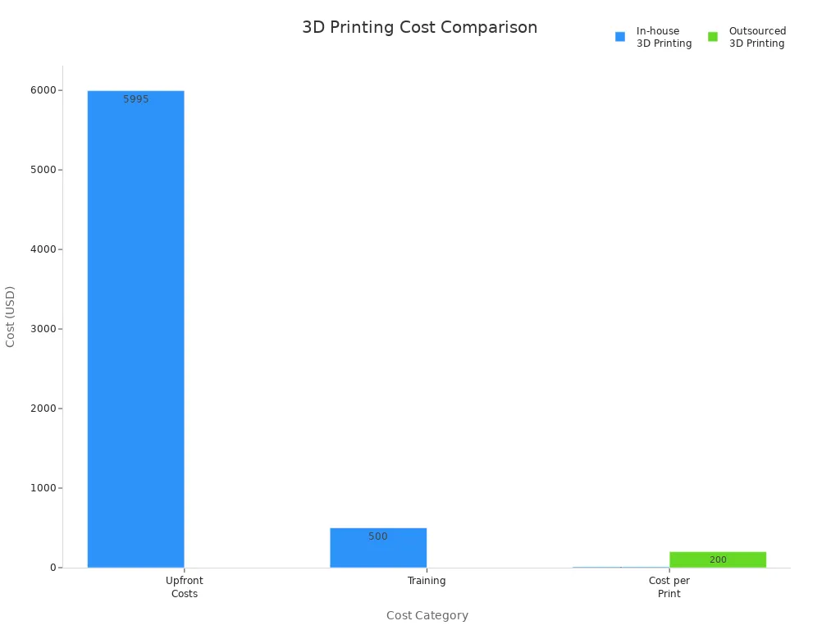Click the 5995 data label on the bar
The height and width of the screenshot is (630, 840).
click(x=135, y=98)
